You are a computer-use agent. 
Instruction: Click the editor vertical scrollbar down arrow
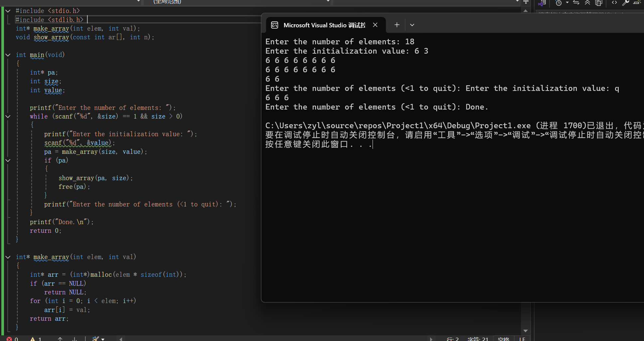(526, 331)
